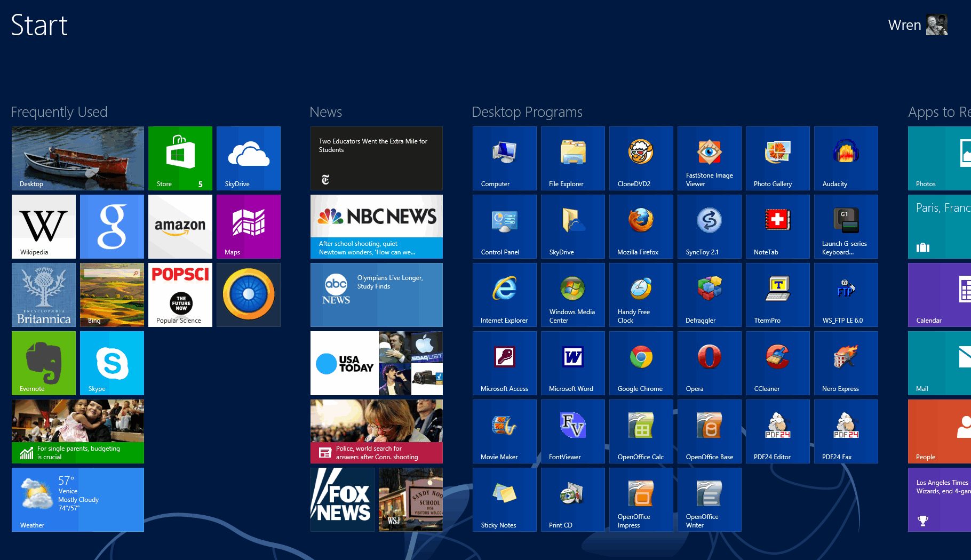Launch the Evernote tile
The height and width of the screenshot is (560, 971).
pyautogui.click(x=44, y=363)
